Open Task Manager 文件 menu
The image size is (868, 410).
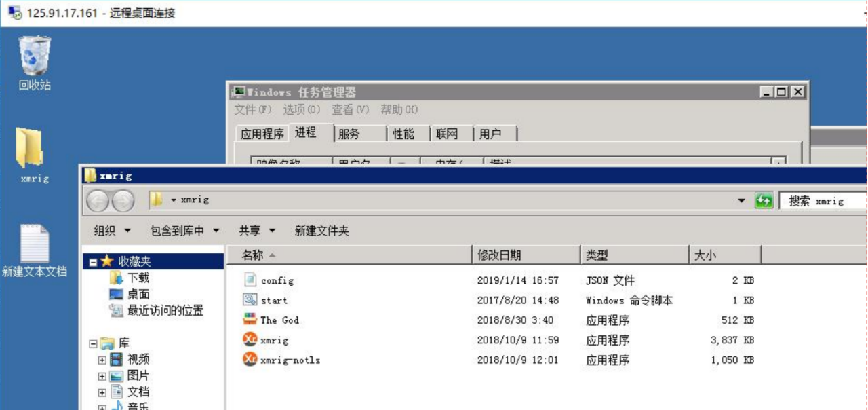point(253,109)
